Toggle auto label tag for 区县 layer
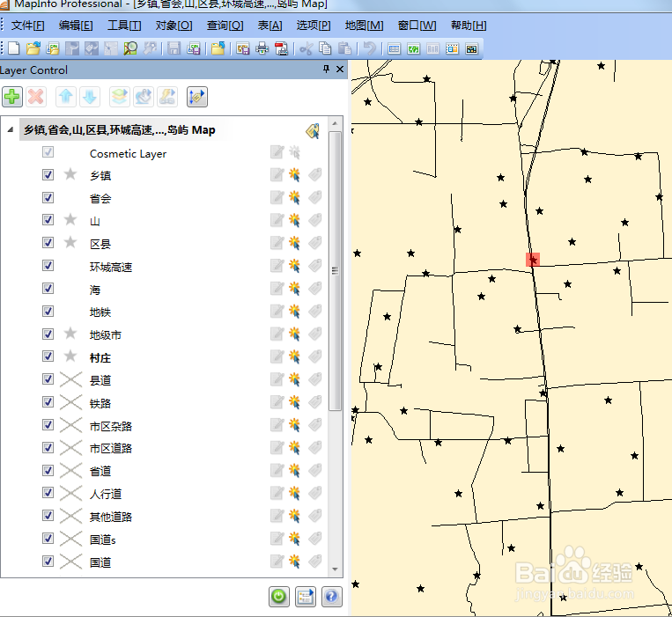This screenshot has height=617, width=672. tap(315, 243)
